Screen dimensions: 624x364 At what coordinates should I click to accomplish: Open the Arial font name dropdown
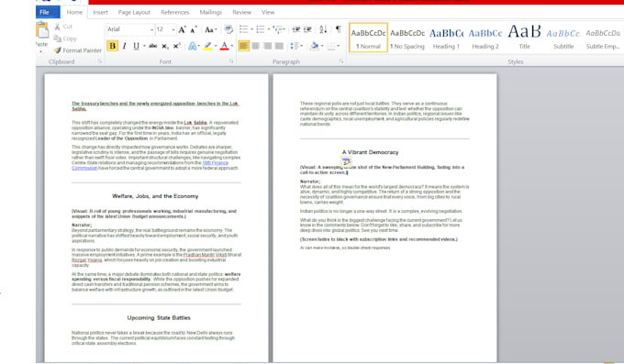151,30
